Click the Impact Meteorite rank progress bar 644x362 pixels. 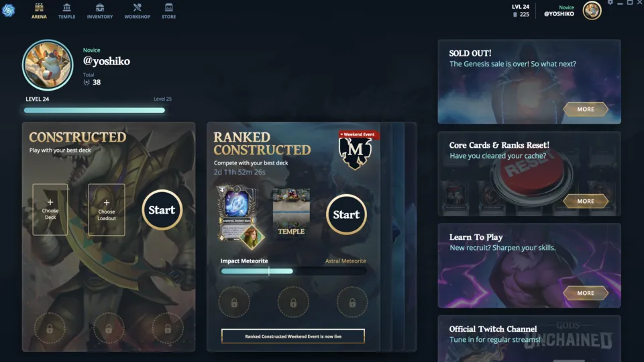click(x=293, y=271)
